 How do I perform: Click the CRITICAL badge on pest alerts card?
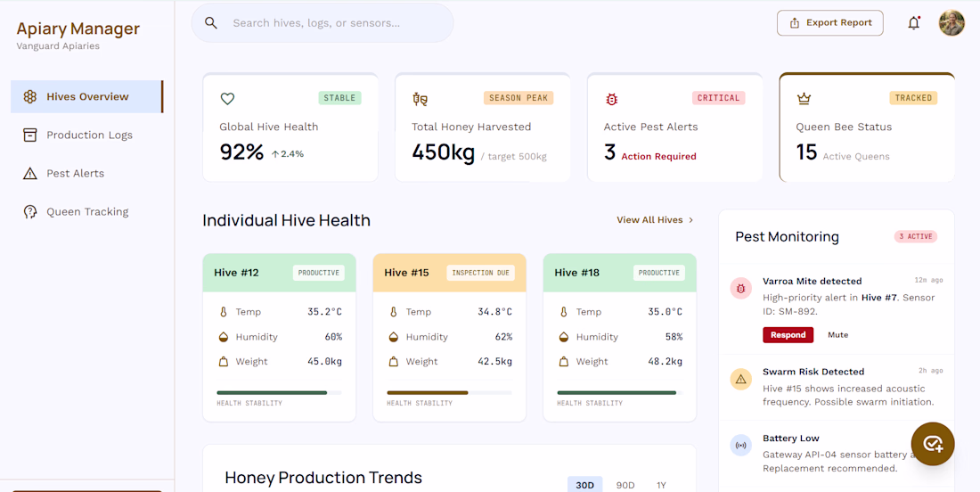pos(719,98)
